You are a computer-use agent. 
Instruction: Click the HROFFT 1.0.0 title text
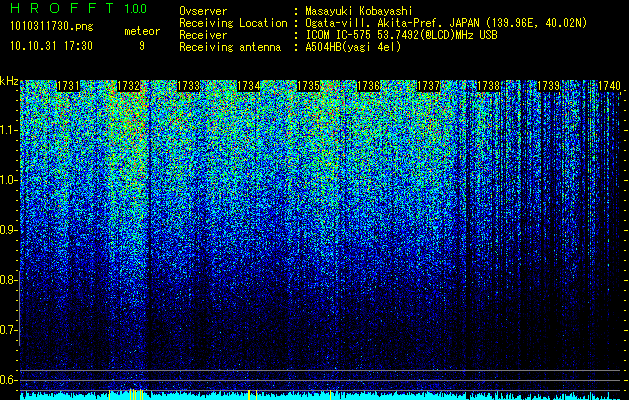[78, 8]
